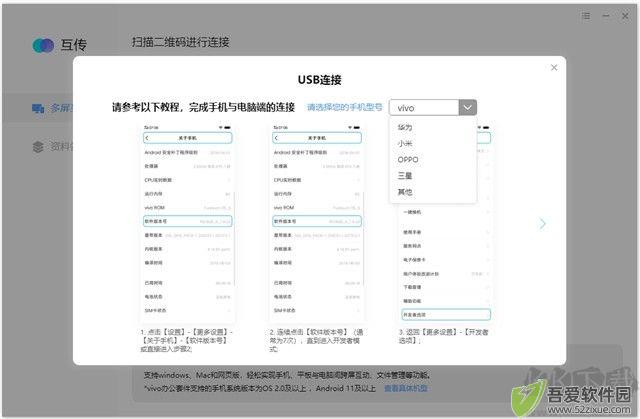Open step 2 tutorial screenshot thumbnail
Screen dimensions: 640x419
317,222
